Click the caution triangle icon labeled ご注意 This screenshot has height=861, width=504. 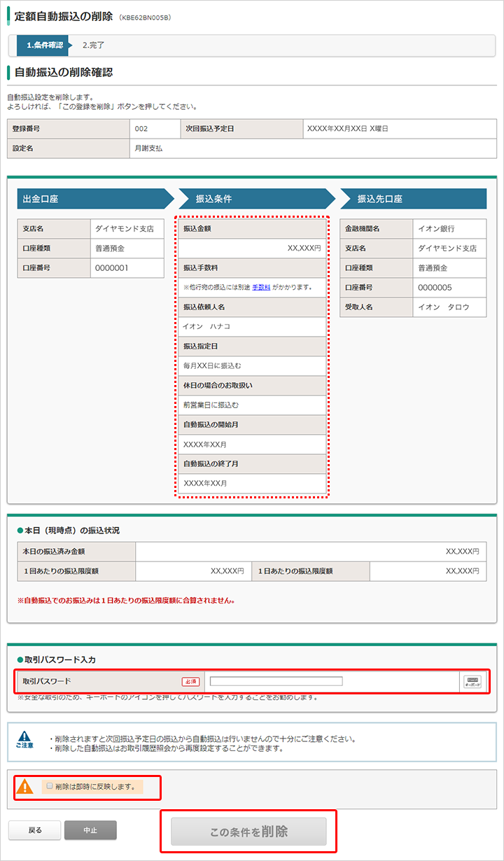pos(24,741)
